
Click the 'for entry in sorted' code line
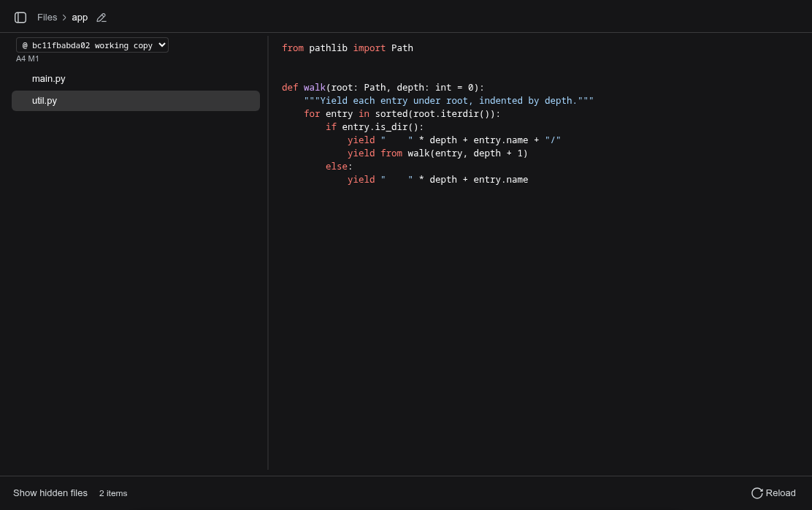click(x=402, y=113)
